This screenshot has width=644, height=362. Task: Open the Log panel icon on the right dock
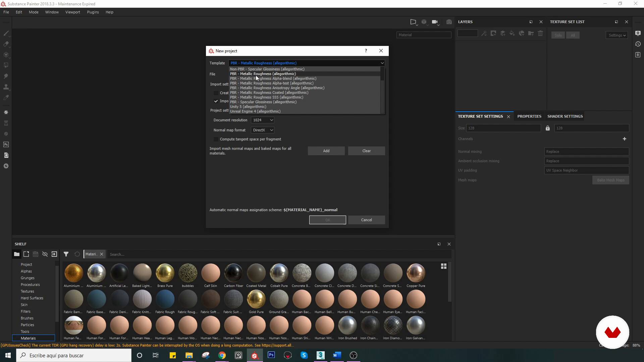click(x=638, y=55)
